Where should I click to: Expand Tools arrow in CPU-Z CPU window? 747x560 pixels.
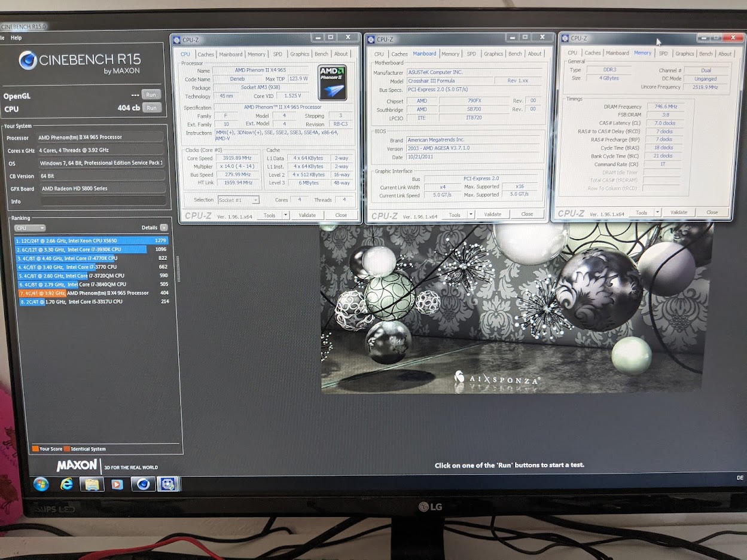coord(285,215)
